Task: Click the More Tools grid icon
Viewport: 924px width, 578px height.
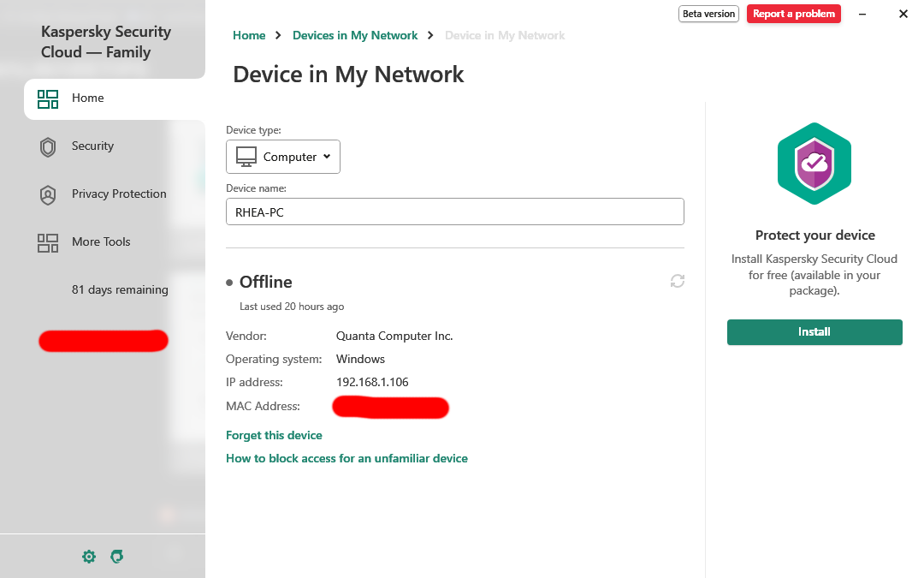Action: pos(48,243)
